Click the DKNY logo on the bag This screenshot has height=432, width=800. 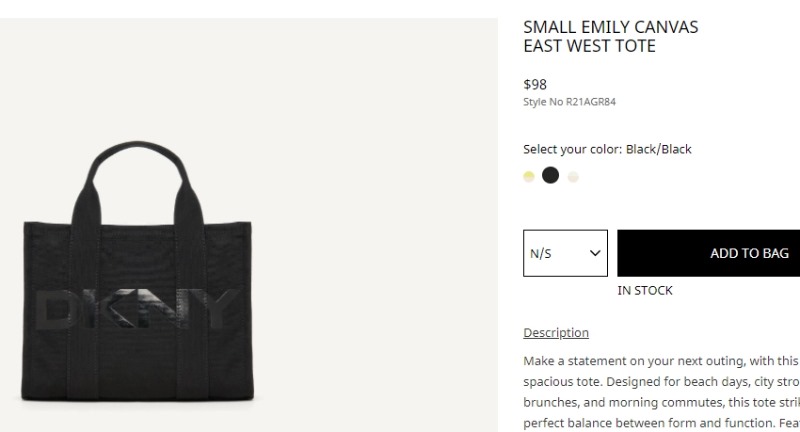tap(137, 309)
